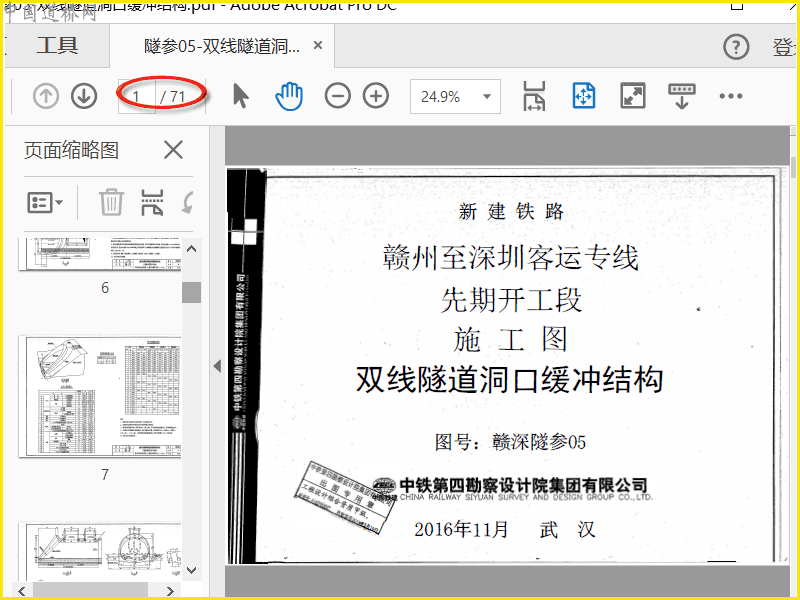800x600 pixels.
Task: Open the thumbnail options list dropdown
Action: [45, 203]
